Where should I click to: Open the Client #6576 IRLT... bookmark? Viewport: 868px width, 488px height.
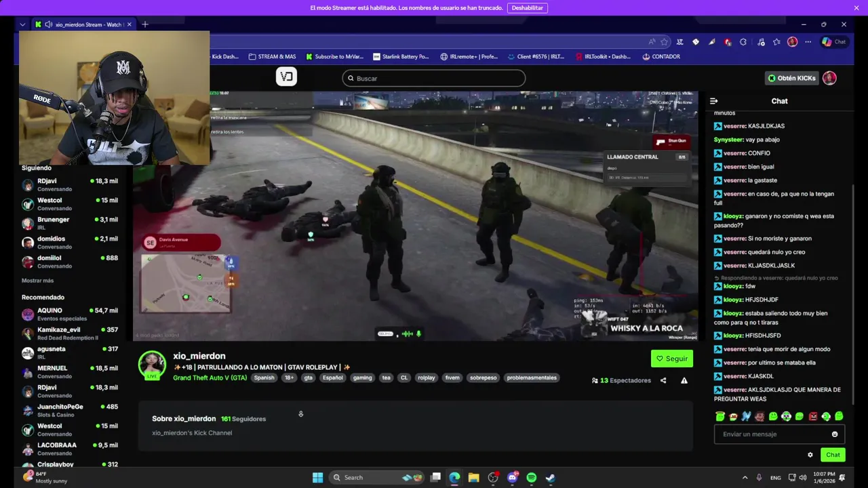click(x=535, y=57)
